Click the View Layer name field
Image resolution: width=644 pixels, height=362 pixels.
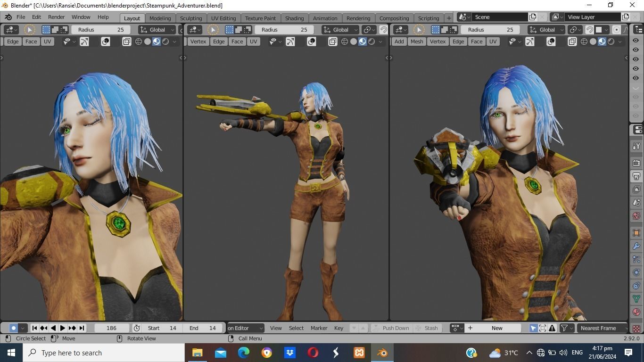point(593,17)
